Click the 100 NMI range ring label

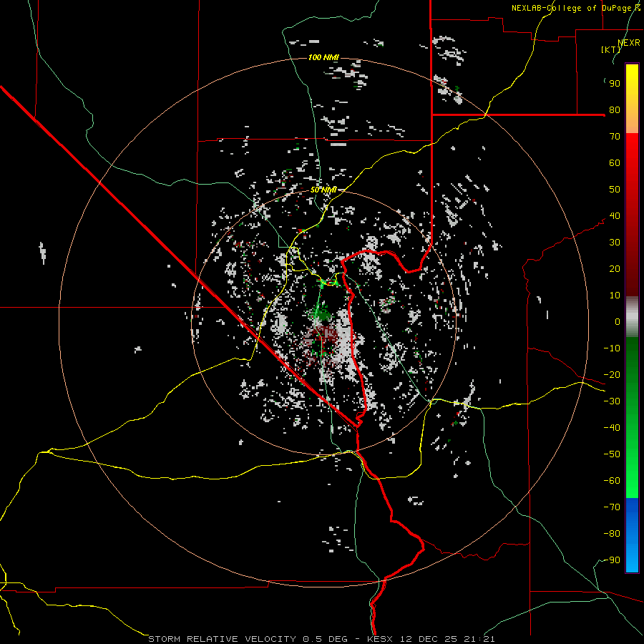coord(323,57)
